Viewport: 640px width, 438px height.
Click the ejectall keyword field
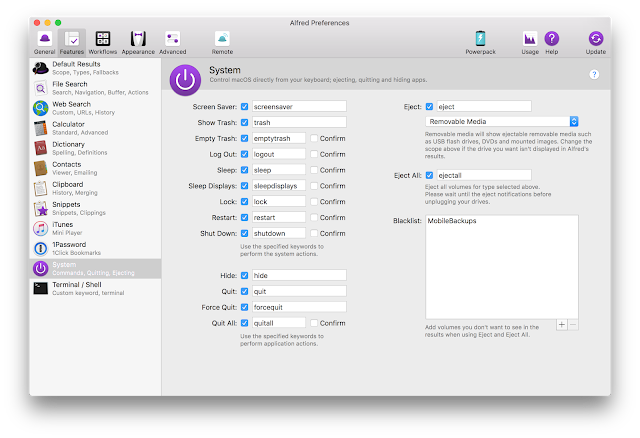click(484, 175)
